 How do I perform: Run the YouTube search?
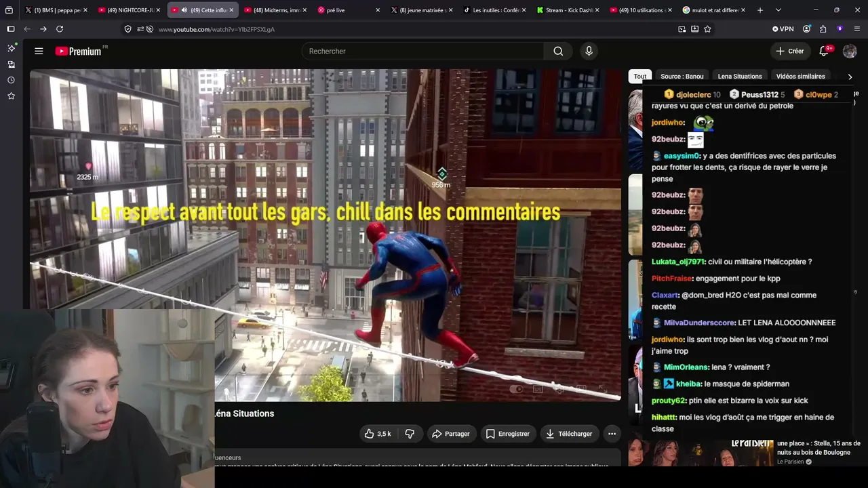coord(558,51)
